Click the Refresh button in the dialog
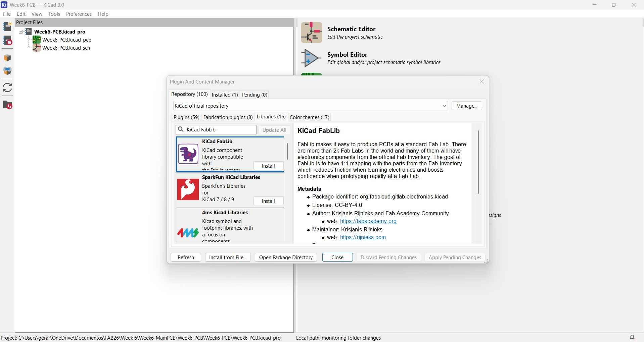This screenshot has width=644, height=342. click(x=186, y=258)
